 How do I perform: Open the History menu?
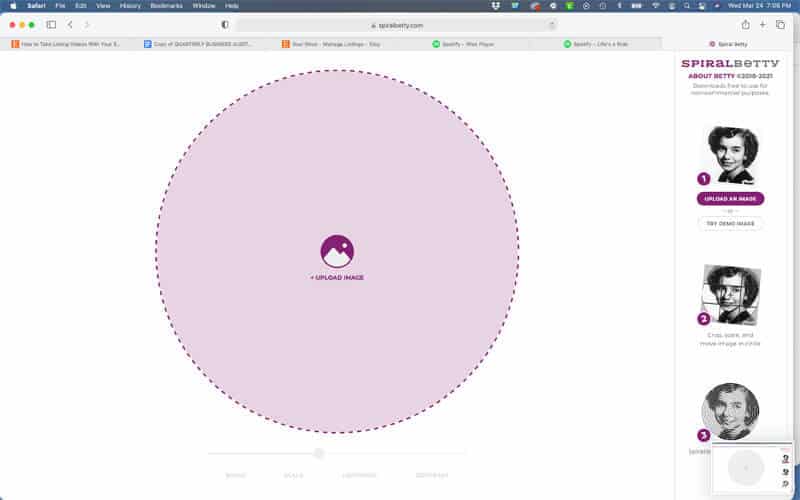pyautogui.click(x=130, y=6)
